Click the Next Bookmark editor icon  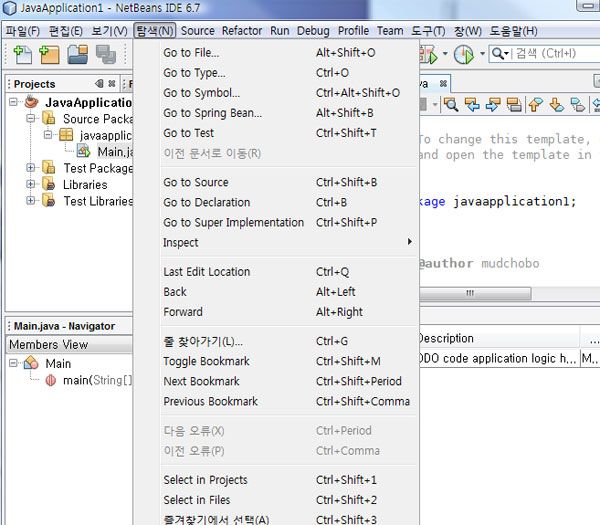click(x=556, y=104)
